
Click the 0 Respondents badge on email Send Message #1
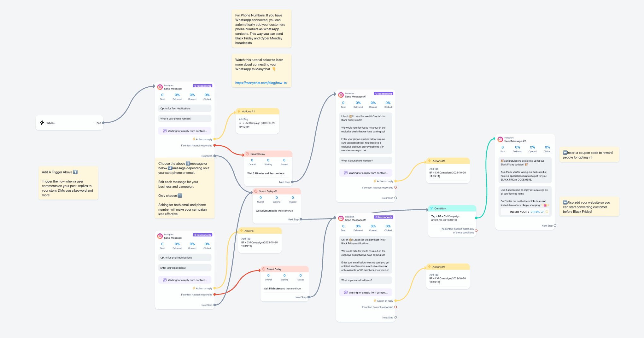383,217
